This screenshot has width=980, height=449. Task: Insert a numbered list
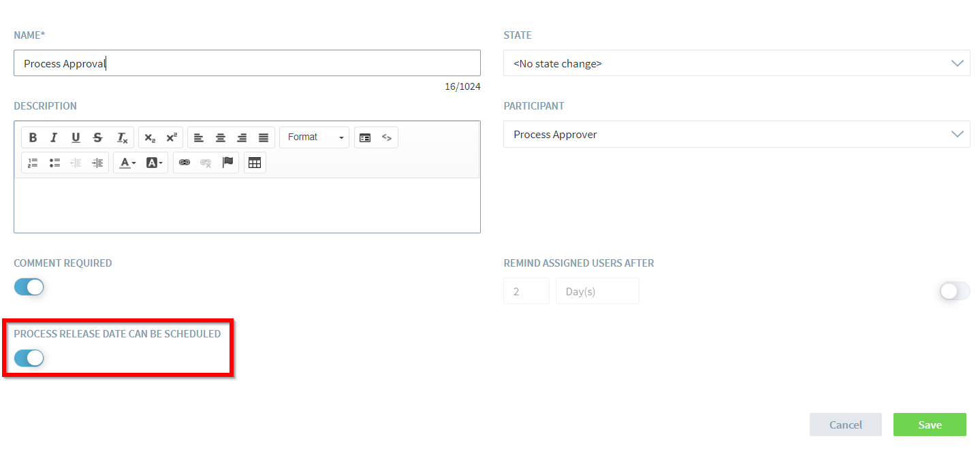pyautogui.click(x=33, y=163)
